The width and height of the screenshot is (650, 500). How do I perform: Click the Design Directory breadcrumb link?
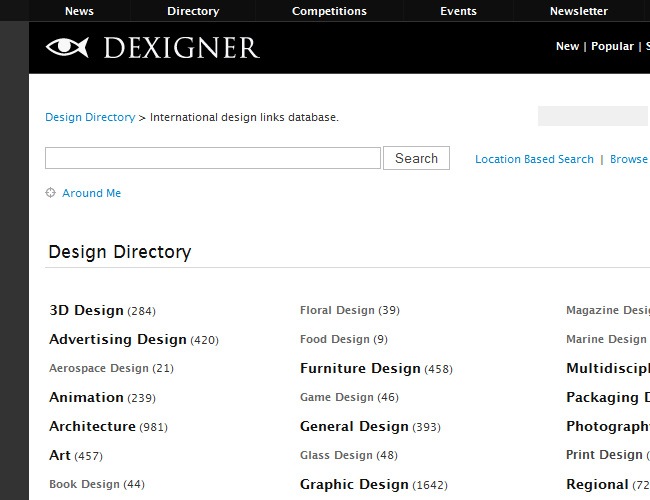(x=90, y=117)
